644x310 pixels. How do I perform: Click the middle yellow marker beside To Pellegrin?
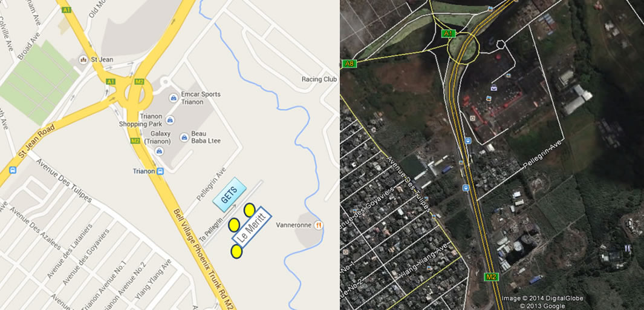pyautogui.click(x=233, y=225)
